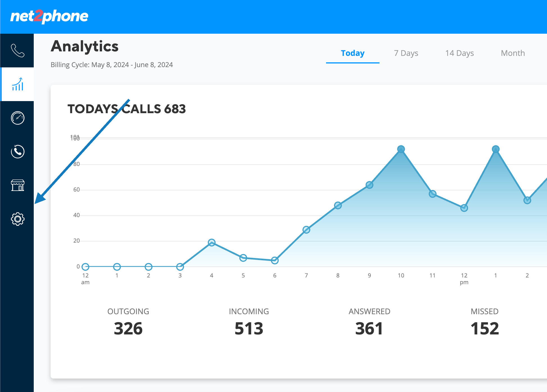547x392 pixels.
Task: Click the MISSED 152 value
Action: click(x=485, y=328)
